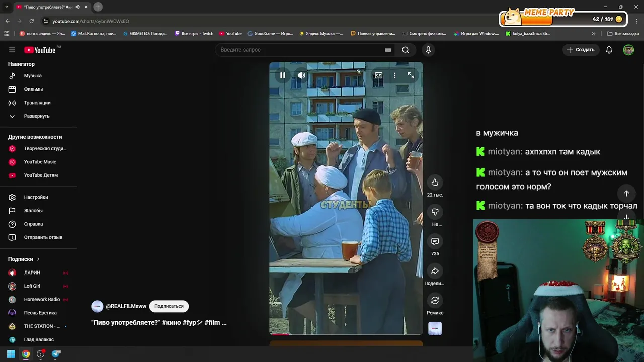Go back in the browser
The height and width of the screenshot is (362, 644).
click(x=7, y=21)
